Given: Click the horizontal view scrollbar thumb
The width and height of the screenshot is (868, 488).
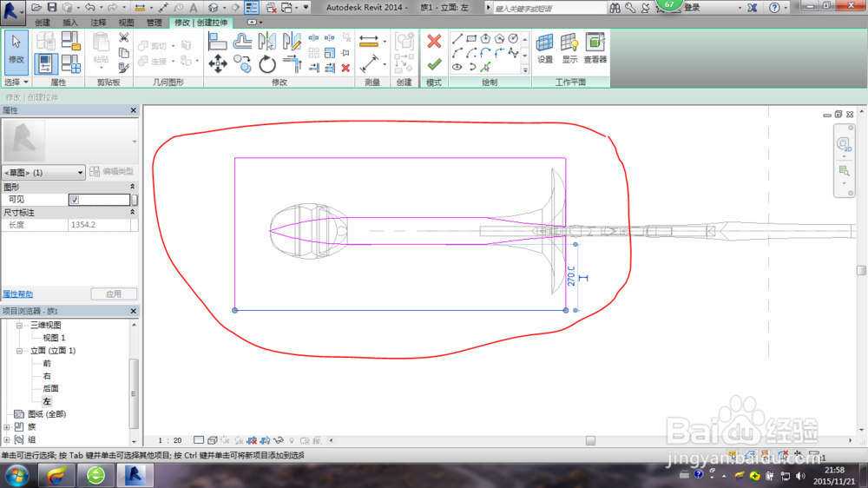Looking at the screenshot, I should pyautogui.click(x=590, y=441).
